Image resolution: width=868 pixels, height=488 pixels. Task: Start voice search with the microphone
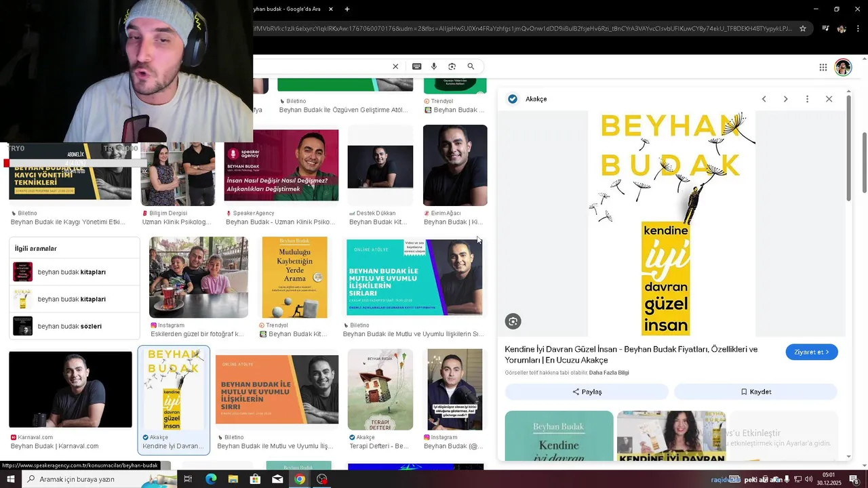point(434,66)
